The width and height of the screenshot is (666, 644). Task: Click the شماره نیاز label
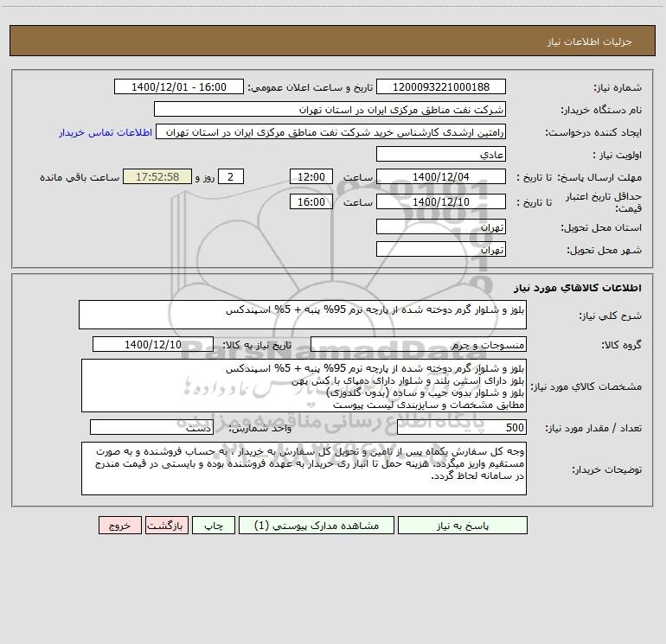(x=618, y=87)
